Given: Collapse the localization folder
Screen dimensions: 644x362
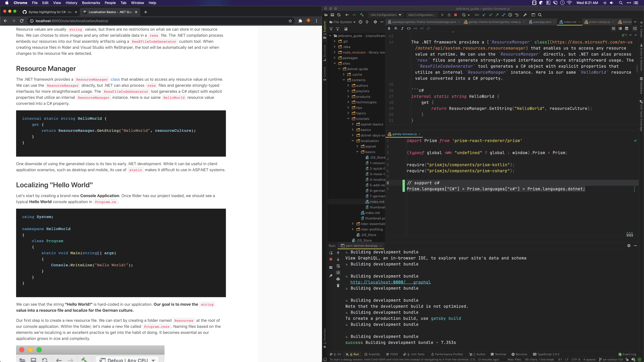Looking at the screenshot, I should pyautogui.click(x=353, y=141).
